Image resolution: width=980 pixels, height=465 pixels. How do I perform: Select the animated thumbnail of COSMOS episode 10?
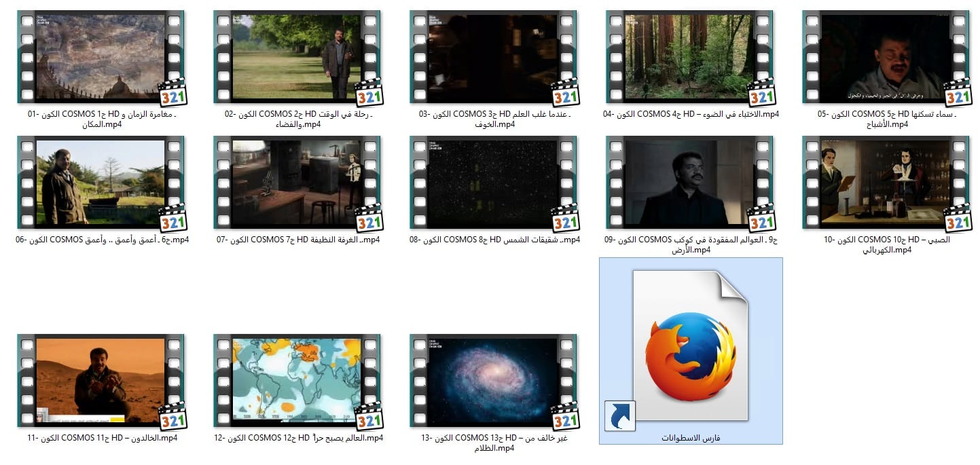[x=887, y=183]
